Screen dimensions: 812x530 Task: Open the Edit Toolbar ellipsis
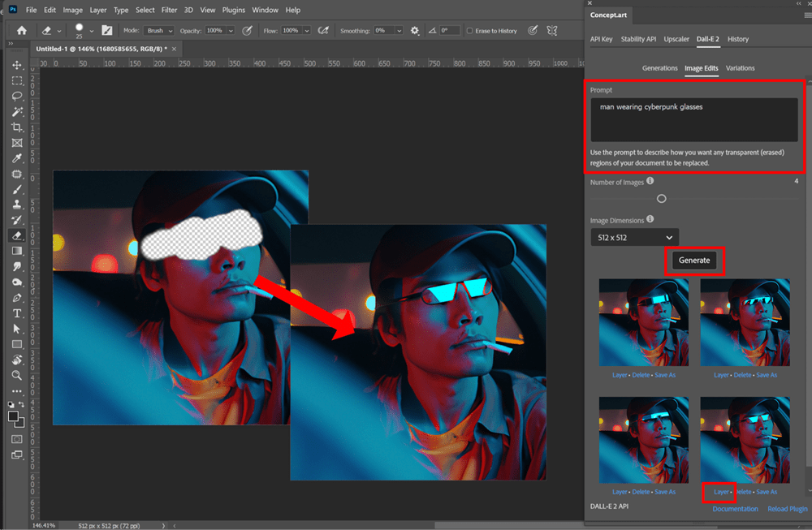(17, 391)
